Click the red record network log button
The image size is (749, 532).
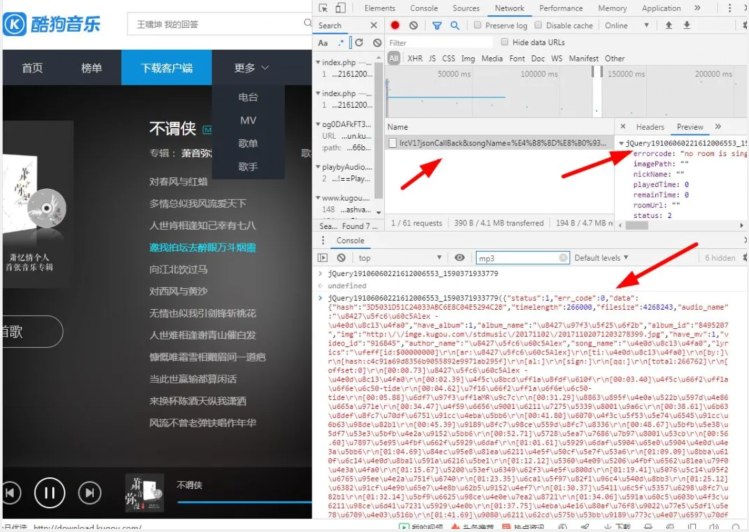[x=395, y=25]
